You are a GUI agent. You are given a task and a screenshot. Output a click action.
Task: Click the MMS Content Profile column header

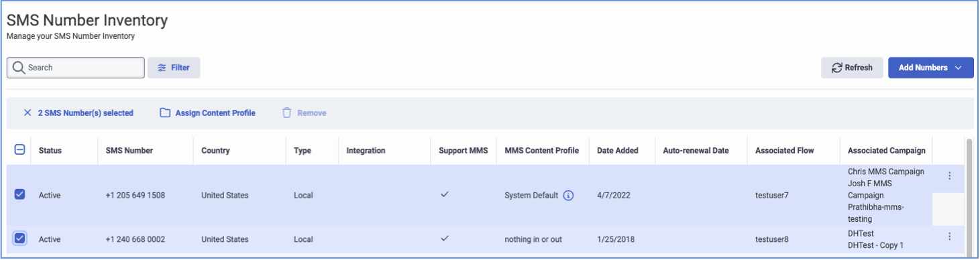541,151
